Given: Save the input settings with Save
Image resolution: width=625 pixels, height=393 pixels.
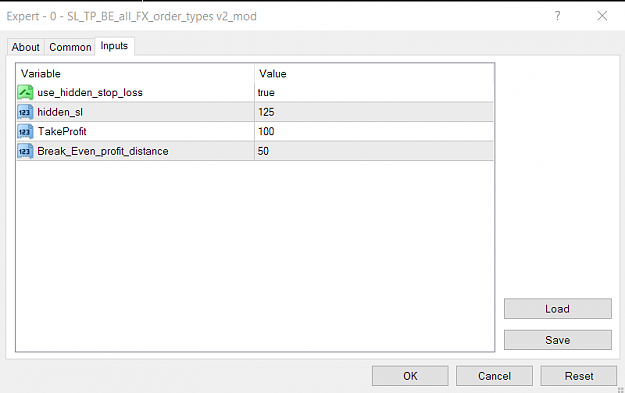Looking at the screenshot, I should [x=558, y=340].
